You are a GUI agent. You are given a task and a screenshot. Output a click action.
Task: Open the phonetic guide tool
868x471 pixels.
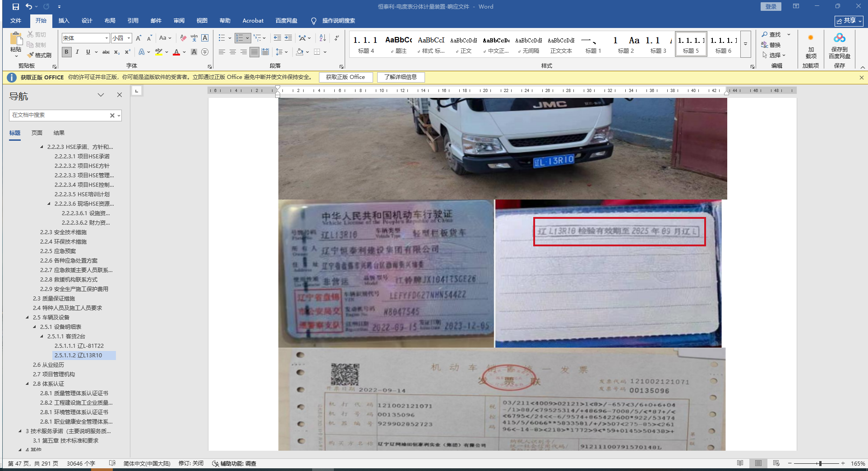[x=194, y=38]
